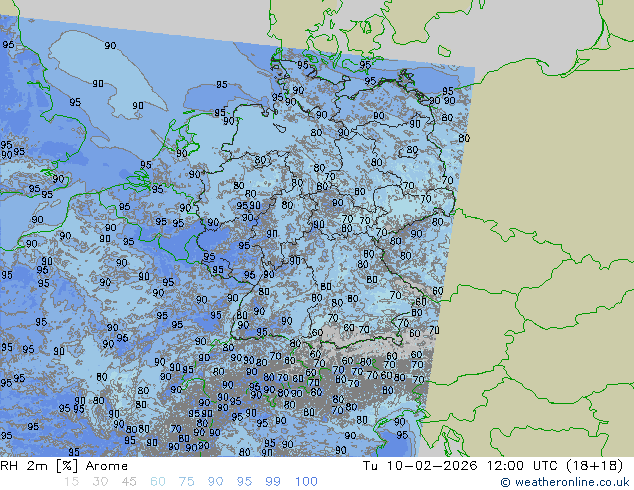Image resolution: width=634 pixels, height=490 pixels.
Task: Select the legend value 90 in the scale
Action: (x=215, y=482)
